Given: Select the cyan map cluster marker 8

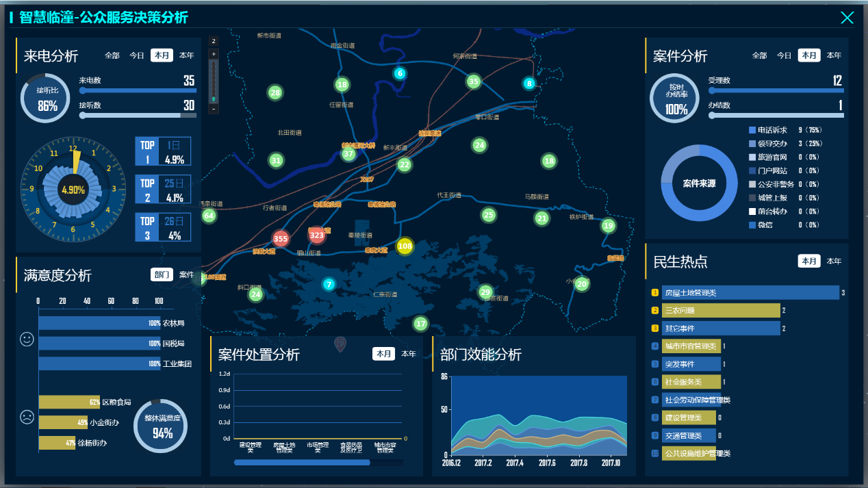Looking at the screenshot, I should coord(529,84).
